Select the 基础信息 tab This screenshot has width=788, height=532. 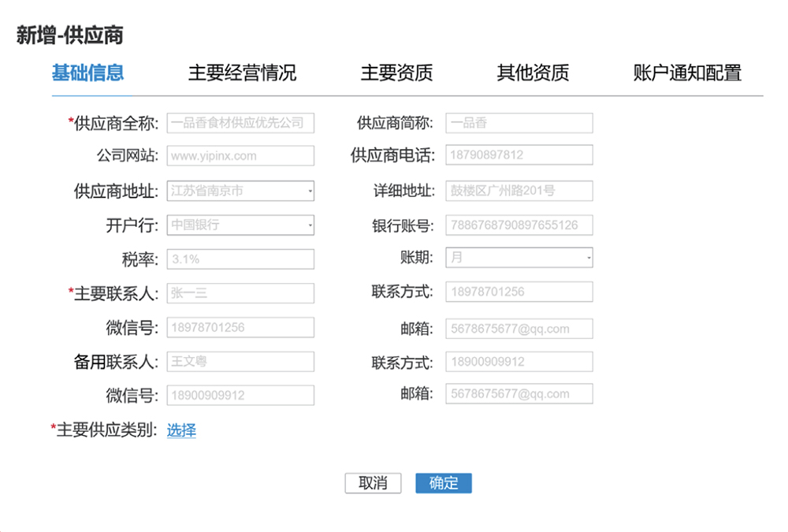[88, 73]
